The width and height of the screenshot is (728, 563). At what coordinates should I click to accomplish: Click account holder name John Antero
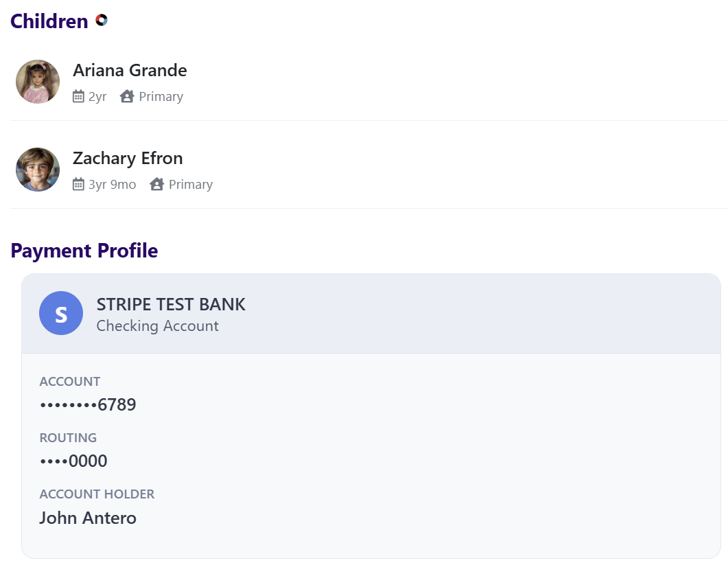[x=88, y=518]
